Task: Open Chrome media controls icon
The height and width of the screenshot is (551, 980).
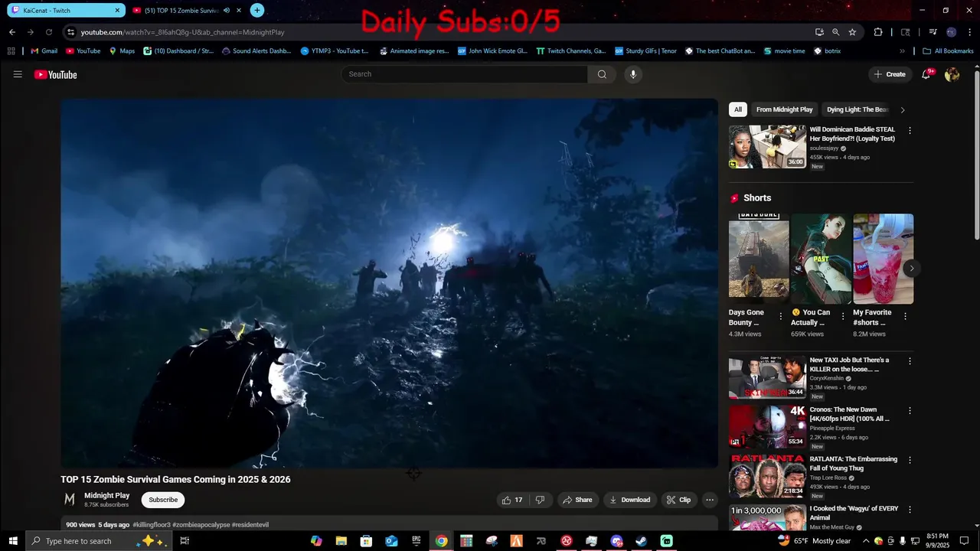Action: point(933,32)
